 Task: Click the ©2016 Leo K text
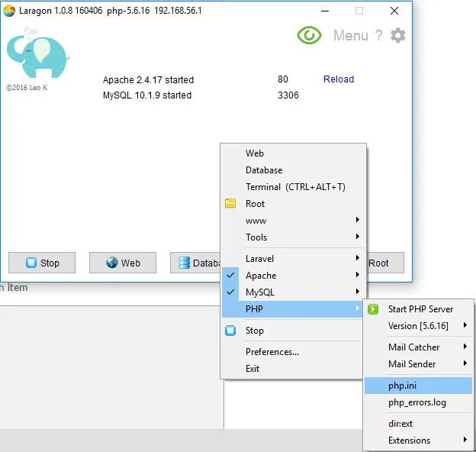27,88
